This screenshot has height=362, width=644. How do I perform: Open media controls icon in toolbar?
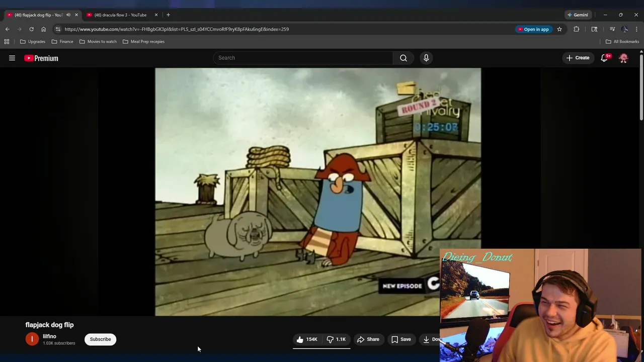pyautogui.click(x=612, y=29)
